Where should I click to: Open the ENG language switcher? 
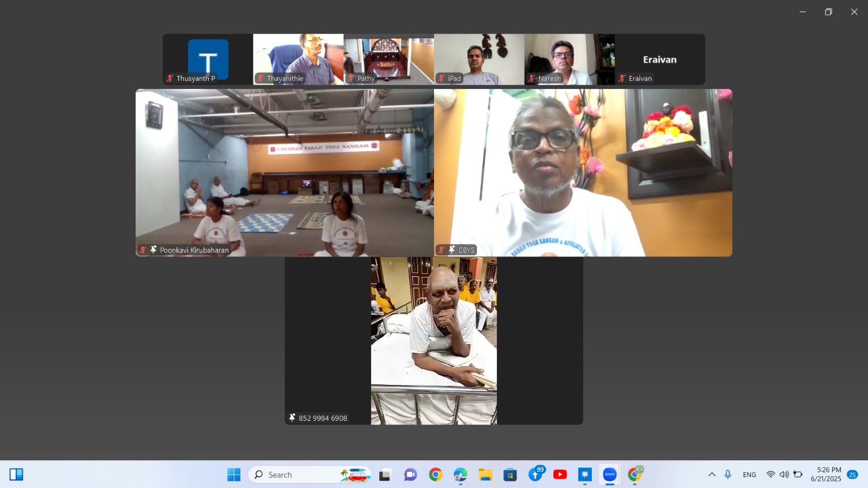point(749,474)
